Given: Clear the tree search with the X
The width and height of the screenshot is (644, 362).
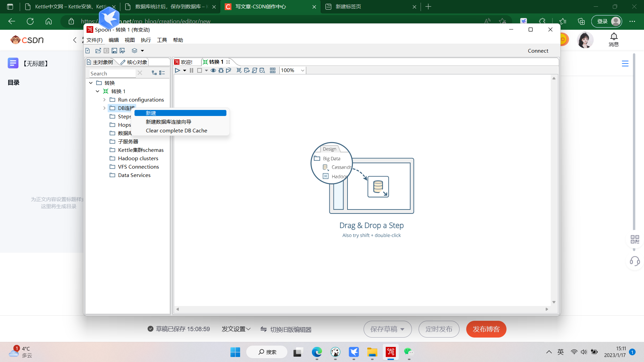Looking at the screenshot, I should pyautogui.click(x=140, y=73).
